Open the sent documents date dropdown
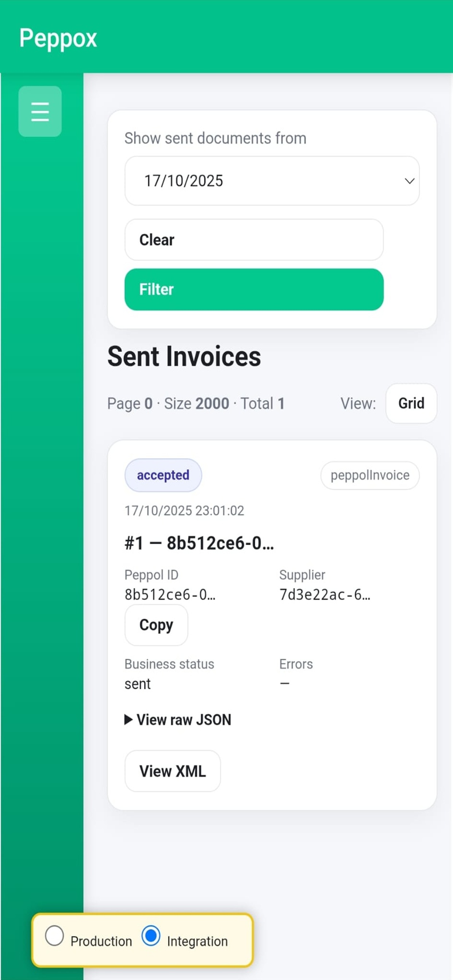This screenshot has width=453, height=980. pos(271,182)
